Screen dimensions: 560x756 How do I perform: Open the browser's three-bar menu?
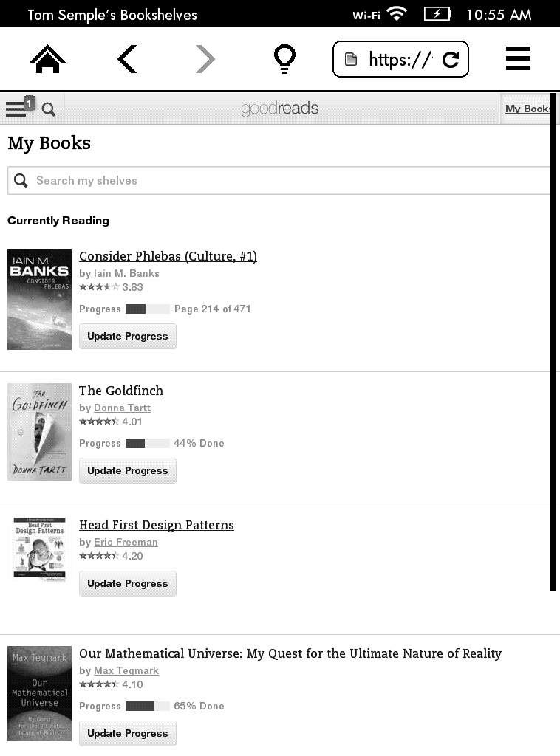[518, 59]
